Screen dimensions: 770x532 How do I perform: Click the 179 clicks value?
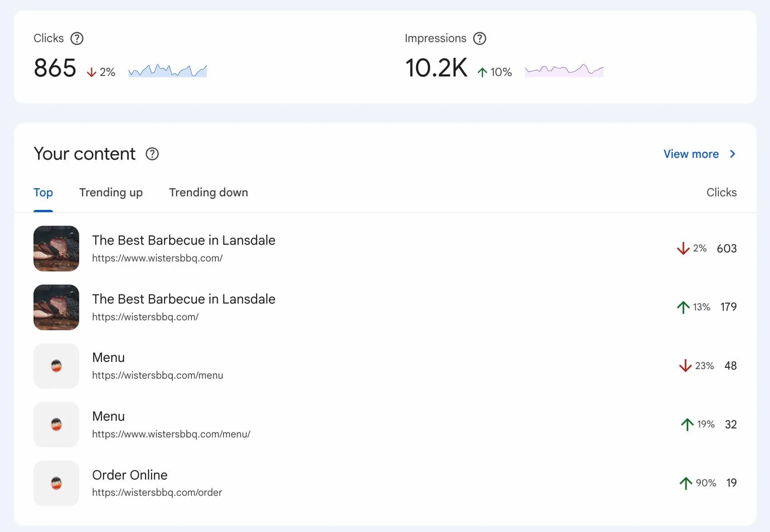pos(728,307)
